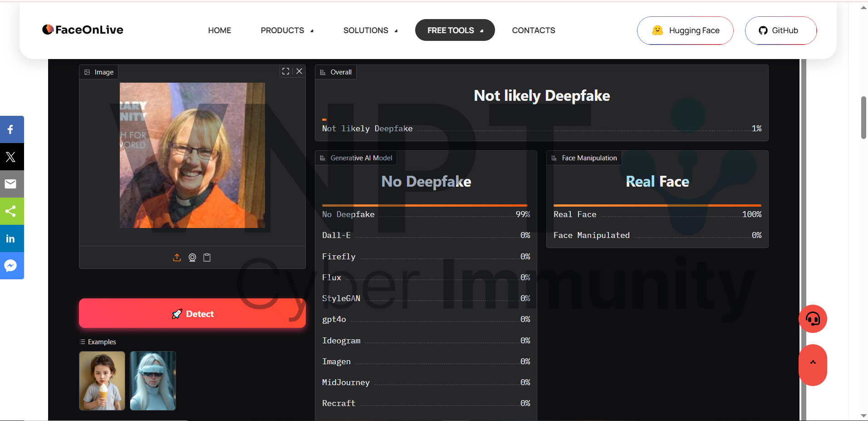868x421 pixels.
Task: Share page via Messenger
Action: pyautogui.click(x=11, y=266)
